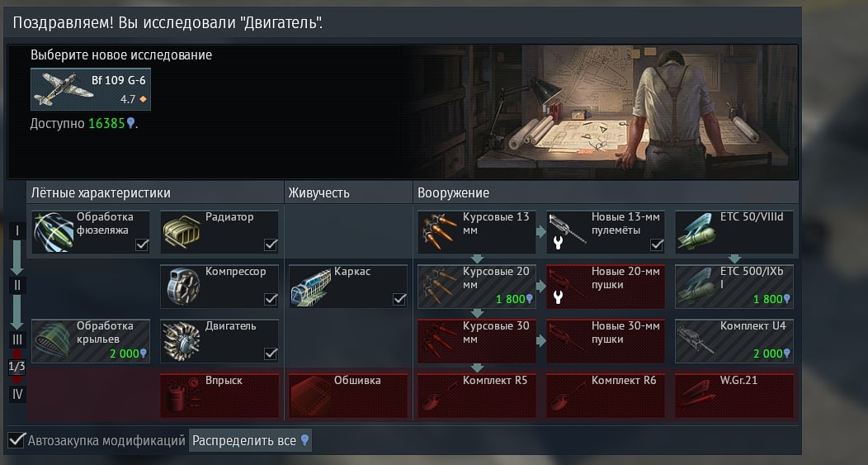Toggle the checkbox on Компрессор
This screenshot has width=868, height=465.
[x=271, y=299]
